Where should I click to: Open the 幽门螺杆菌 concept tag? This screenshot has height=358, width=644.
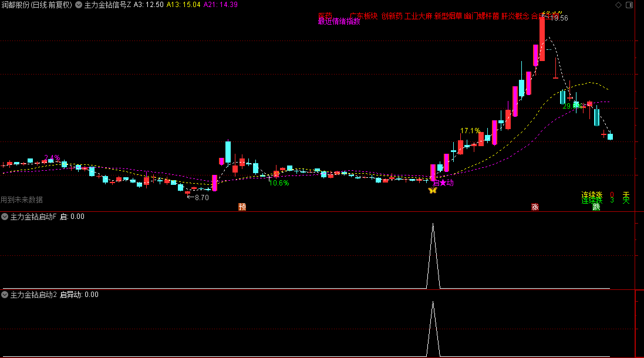[x=481, y=16]
